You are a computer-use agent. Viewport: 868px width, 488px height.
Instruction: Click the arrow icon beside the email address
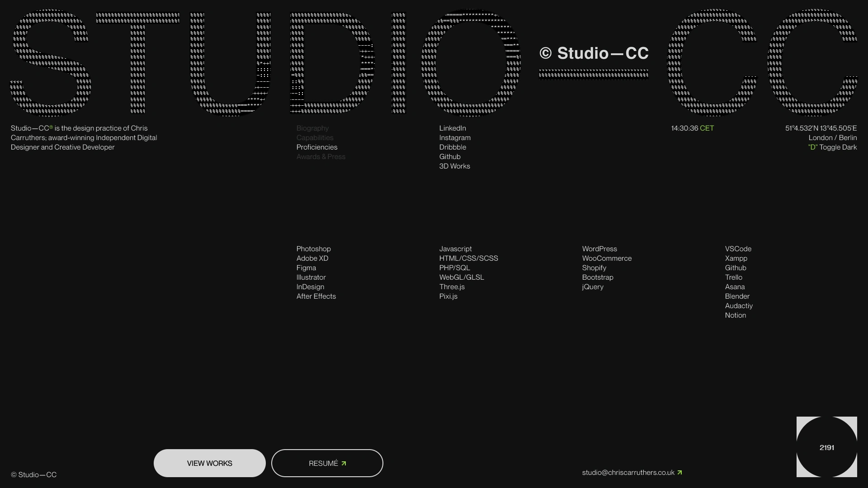(x=679, y=473)
